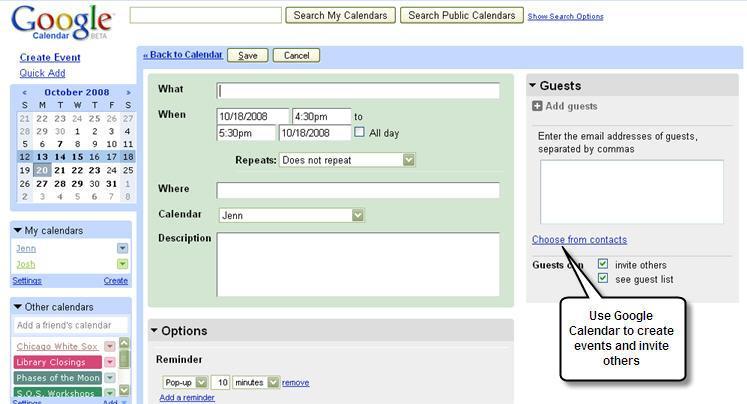Click the Description text area

tap(358, 264)
